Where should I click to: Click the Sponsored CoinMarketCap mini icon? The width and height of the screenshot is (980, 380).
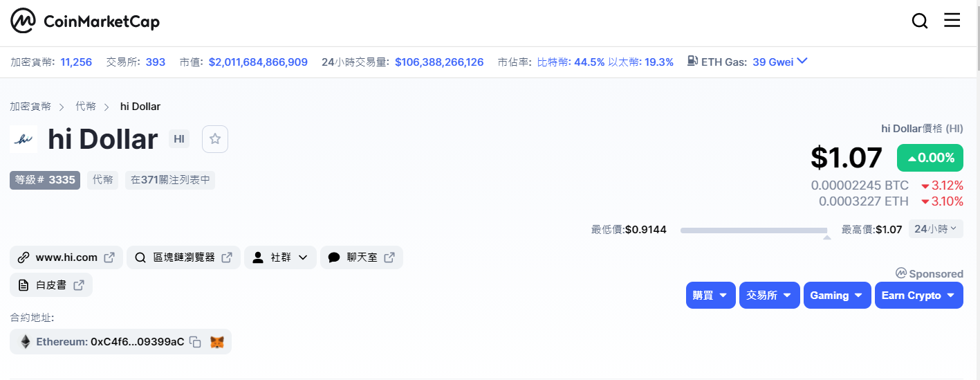900,273
